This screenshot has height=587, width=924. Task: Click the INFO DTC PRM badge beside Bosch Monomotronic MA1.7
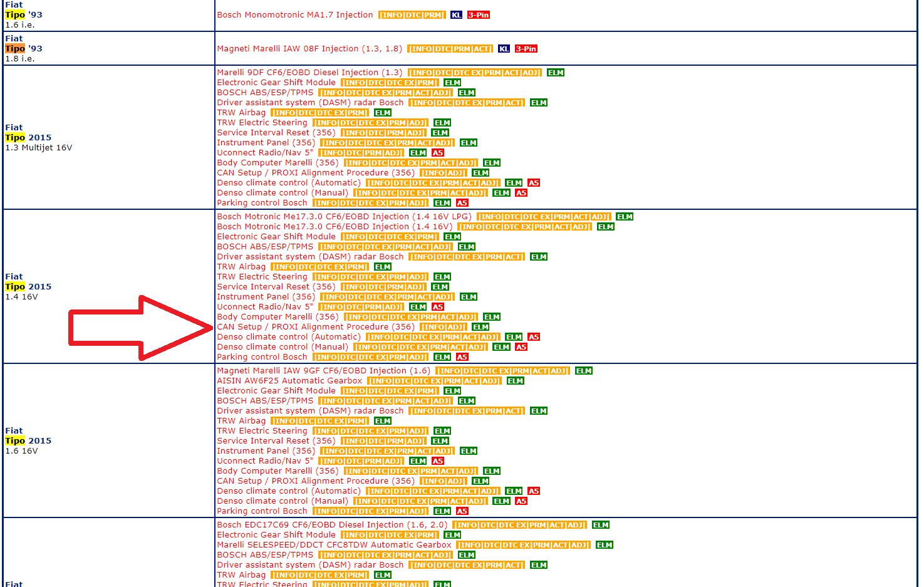point(412,15)
